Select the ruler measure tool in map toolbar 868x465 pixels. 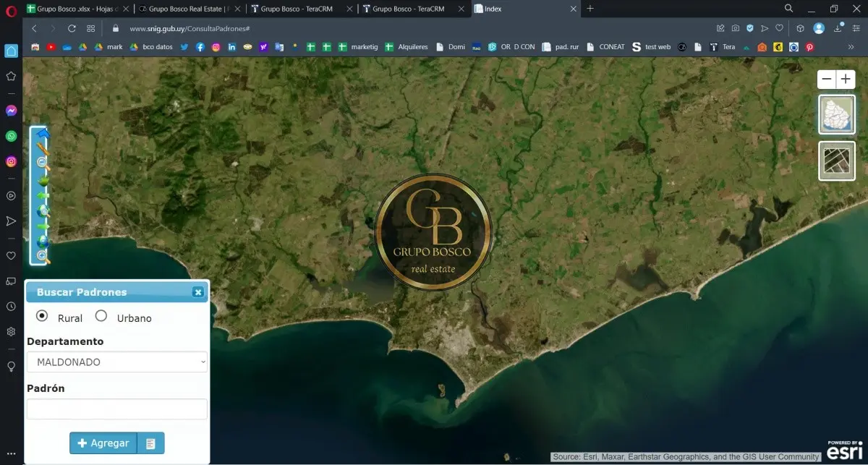[42, 148]
